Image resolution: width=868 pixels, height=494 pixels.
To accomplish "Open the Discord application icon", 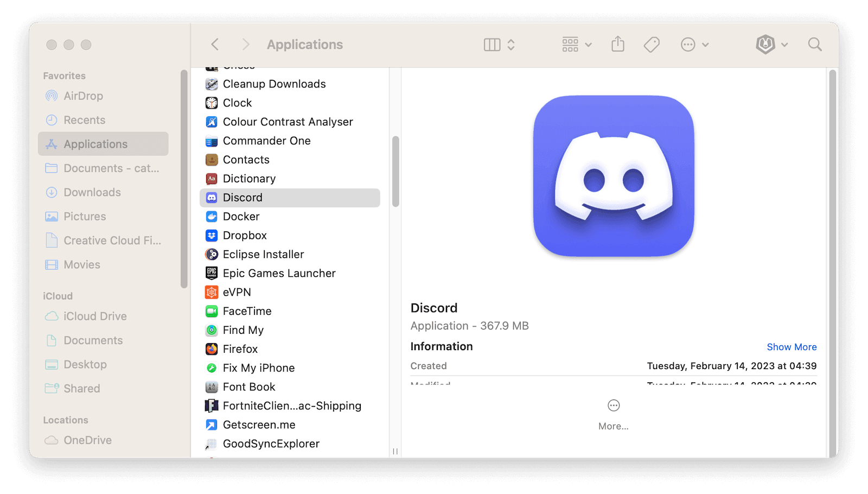I will tap(212, 198).
